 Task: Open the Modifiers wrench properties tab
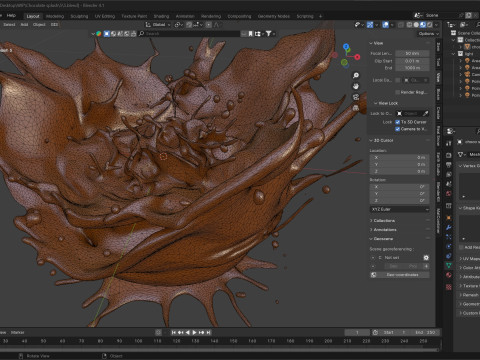pyautogui.click(x=449, y=227)
